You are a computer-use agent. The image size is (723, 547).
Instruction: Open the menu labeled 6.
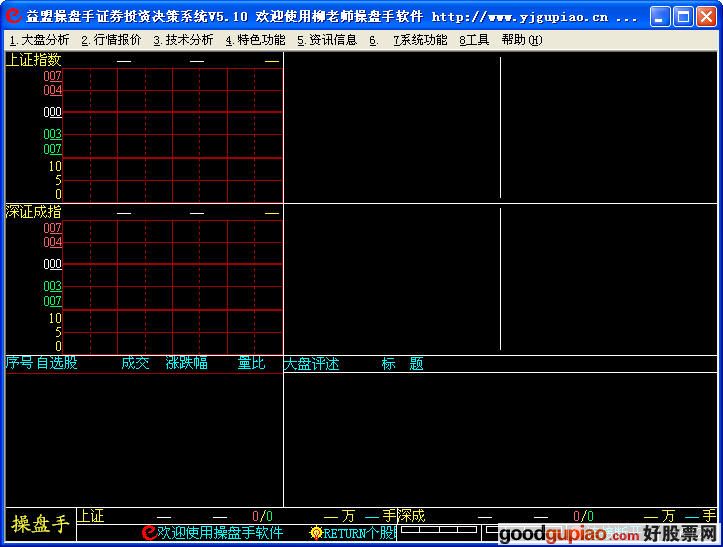[373, 40]
